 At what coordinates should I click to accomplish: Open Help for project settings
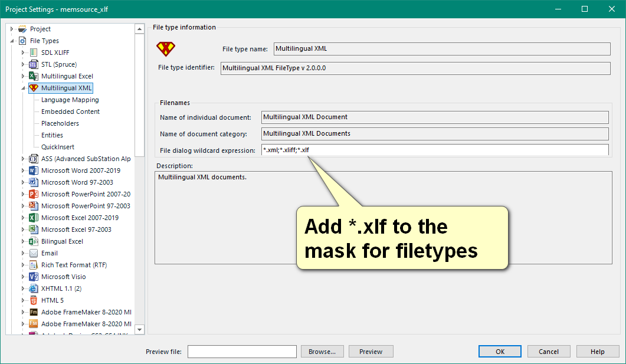(x=597, y=352)
